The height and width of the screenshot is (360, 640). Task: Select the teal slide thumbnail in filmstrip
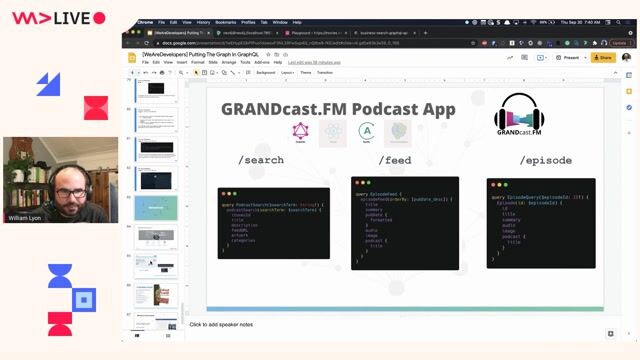pos(156,208)
